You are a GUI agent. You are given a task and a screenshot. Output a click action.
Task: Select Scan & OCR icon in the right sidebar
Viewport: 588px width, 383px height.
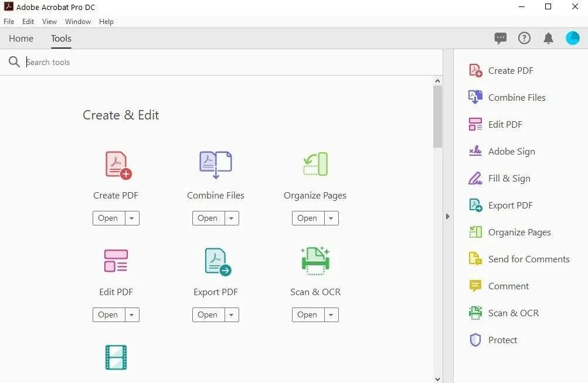click(475, 313)
